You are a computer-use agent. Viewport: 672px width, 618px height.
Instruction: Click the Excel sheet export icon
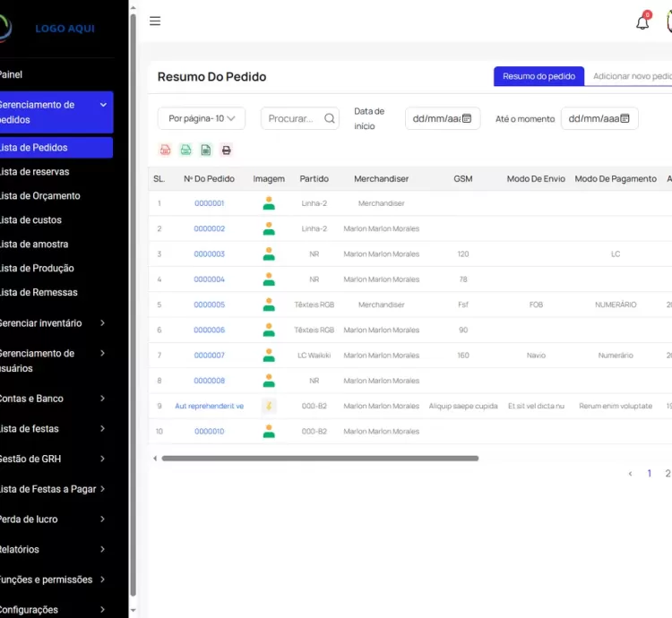click(x=206, y=150)
